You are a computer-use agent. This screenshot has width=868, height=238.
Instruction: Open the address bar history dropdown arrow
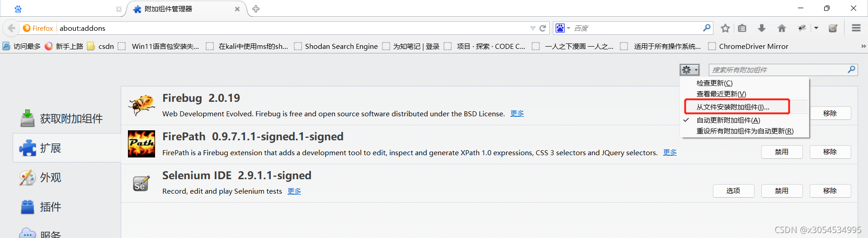point(533,28)
